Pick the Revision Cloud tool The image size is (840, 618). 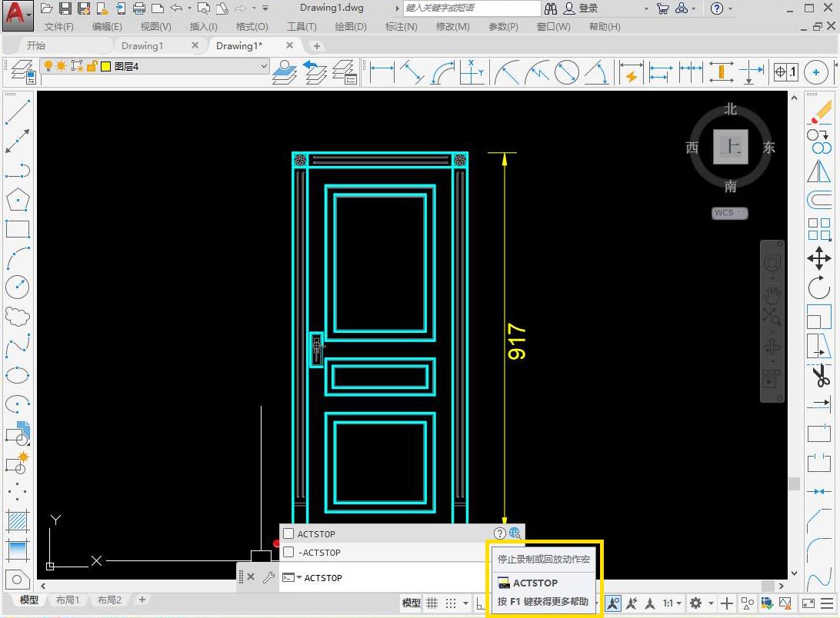tap(17, 316)
